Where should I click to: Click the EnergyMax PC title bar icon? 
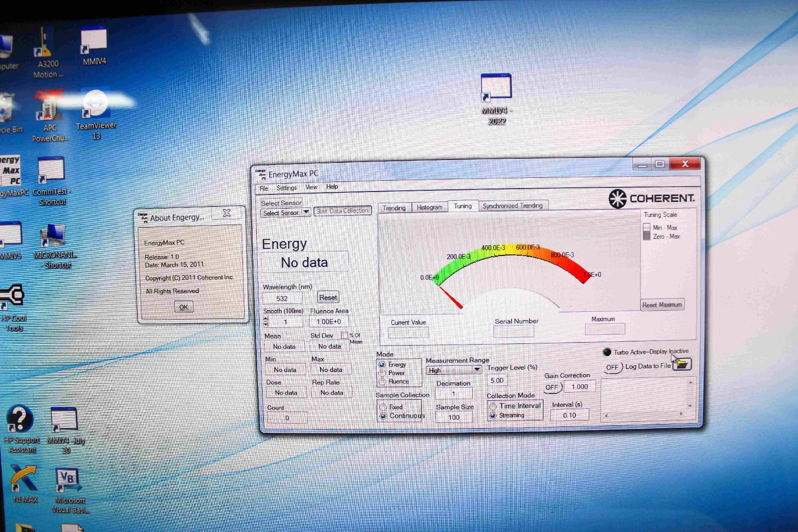click(x=261, y=174)
